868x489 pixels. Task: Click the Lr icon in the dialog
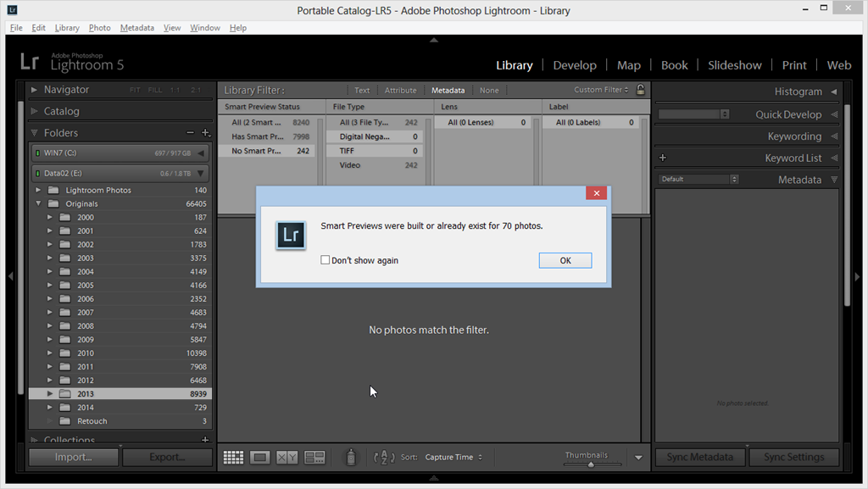coord(291,235)
